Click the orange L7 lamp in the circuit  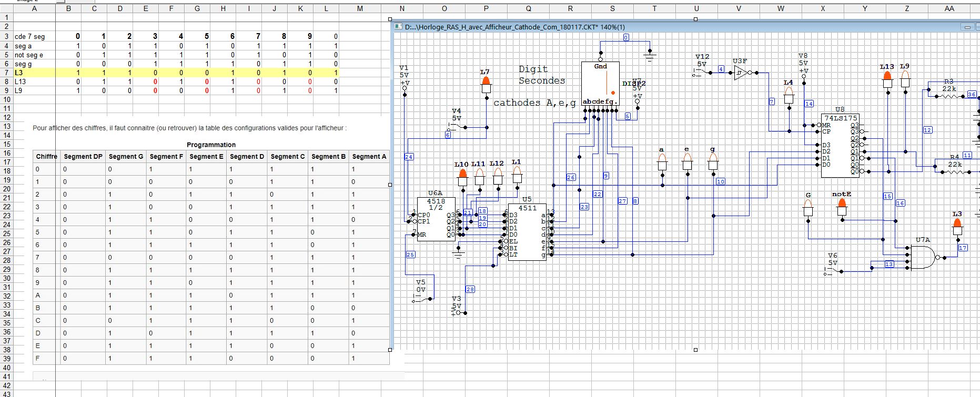[x=486, y=85]
